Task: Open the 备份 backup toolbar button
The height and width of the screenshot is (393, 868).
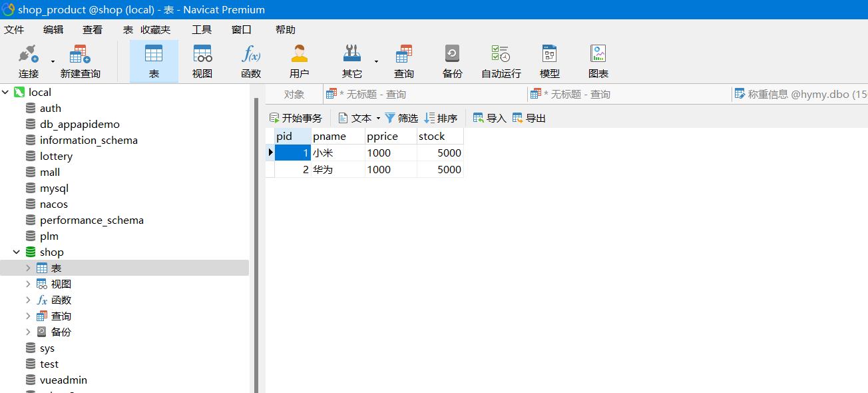Action: click(453, 61)
